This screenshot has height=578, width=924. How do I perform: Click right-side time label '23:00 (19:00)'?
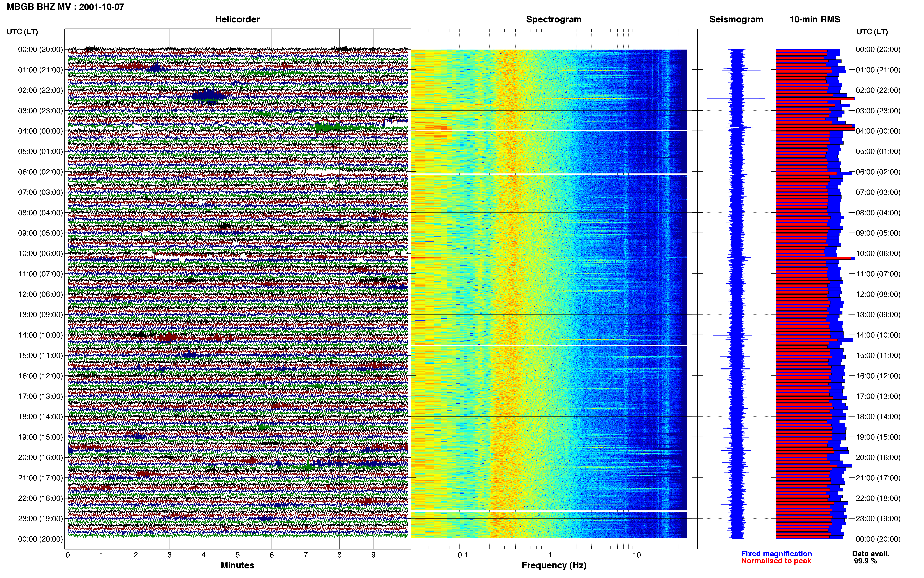click(878, 518)
